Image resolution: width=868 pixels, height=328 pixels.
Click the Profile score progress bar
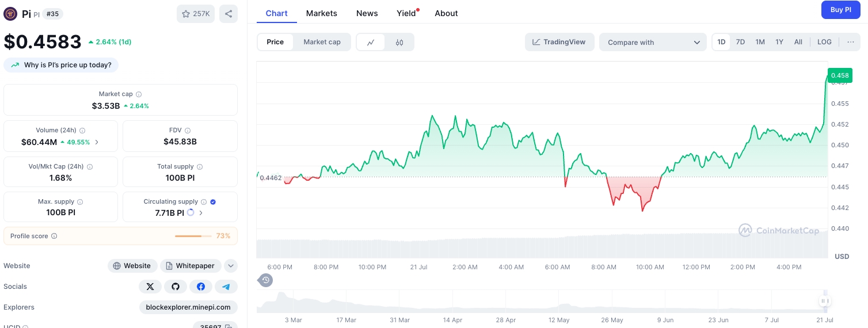[x=193, y=236]
